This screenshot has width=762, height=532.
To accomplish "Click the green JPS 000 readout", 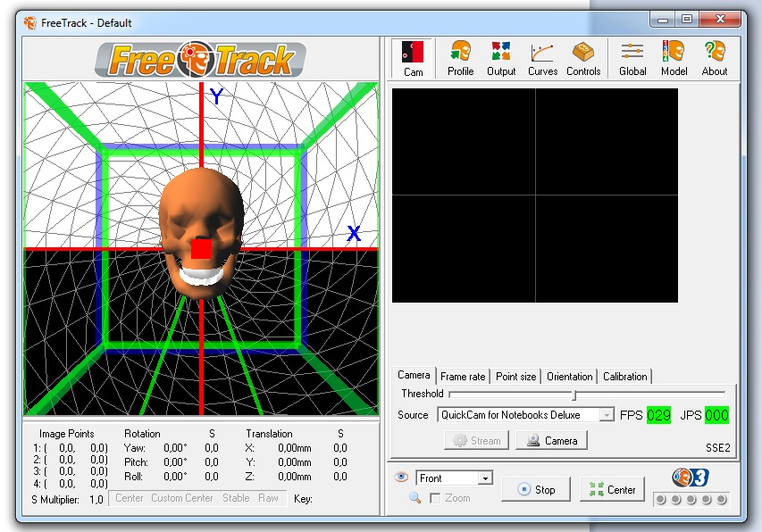I will point(716,415).
